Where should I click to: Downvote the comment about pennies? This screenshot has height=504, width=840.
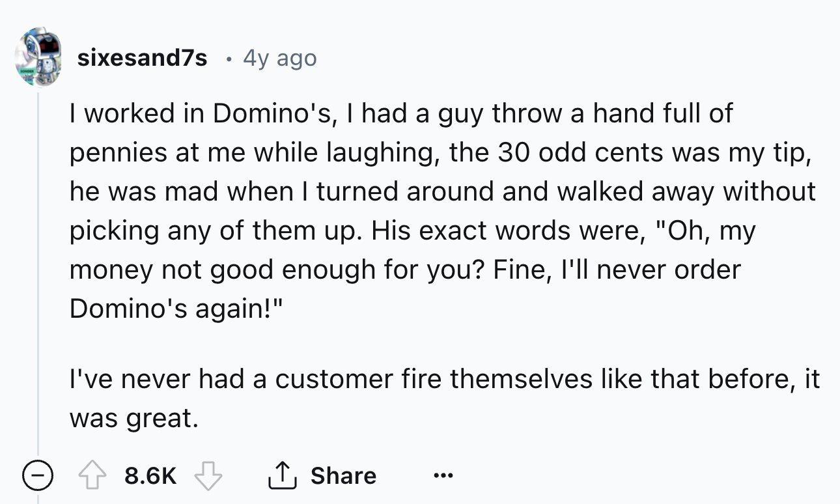[206, 475]
